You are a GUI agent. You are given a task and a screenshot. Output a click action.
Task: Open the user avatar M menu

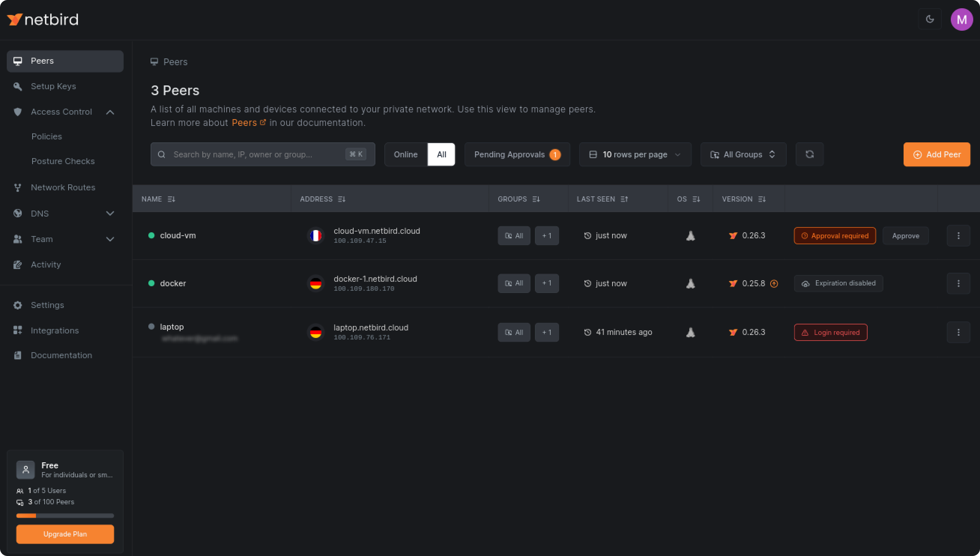tap(961, 19)
